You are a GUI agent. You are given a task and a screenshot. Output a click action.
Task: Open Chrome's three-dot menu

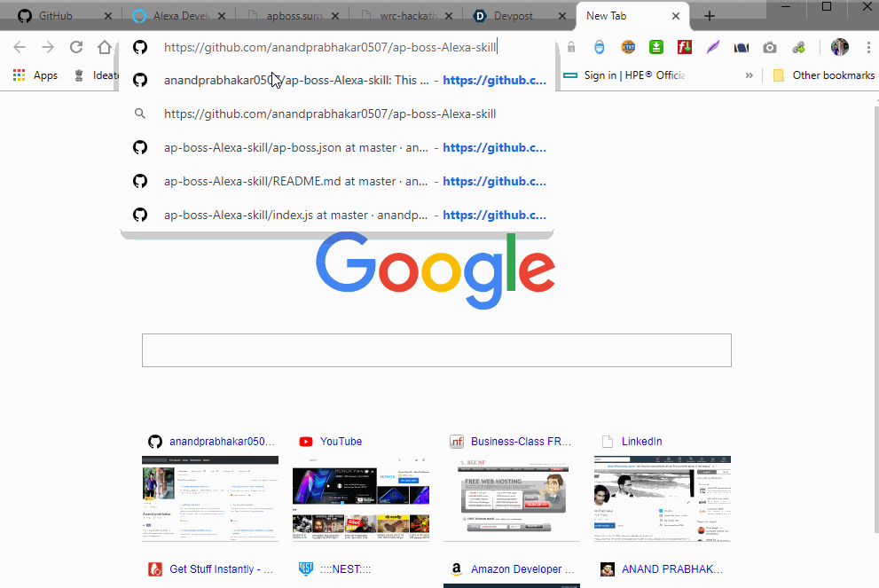click(868, 48)
